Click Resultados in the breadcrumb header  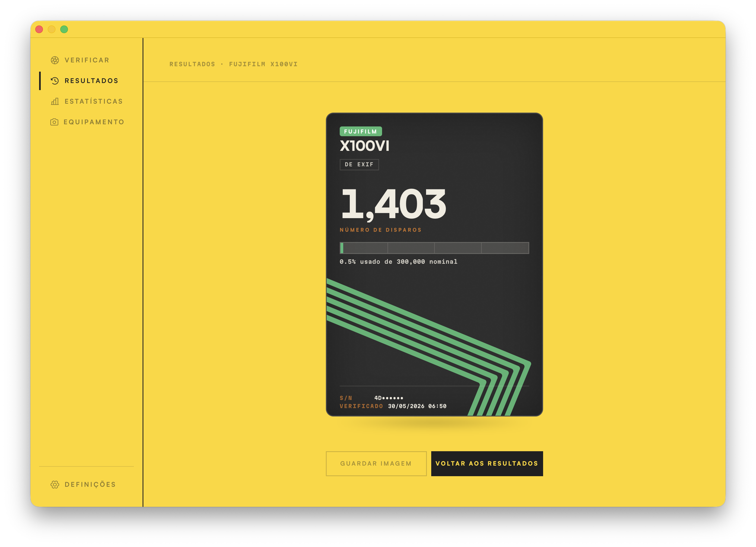pyautogui.click(x=192, y=64)
